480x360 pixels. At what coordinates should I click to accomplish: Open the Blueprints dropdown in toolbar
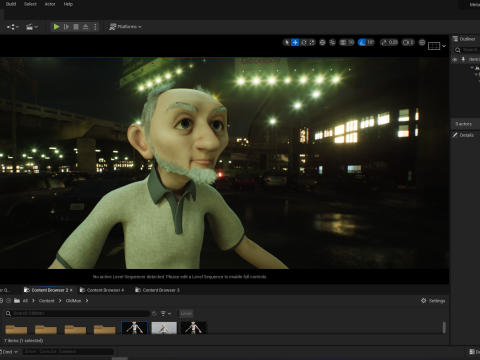click(x=13, y=27)
